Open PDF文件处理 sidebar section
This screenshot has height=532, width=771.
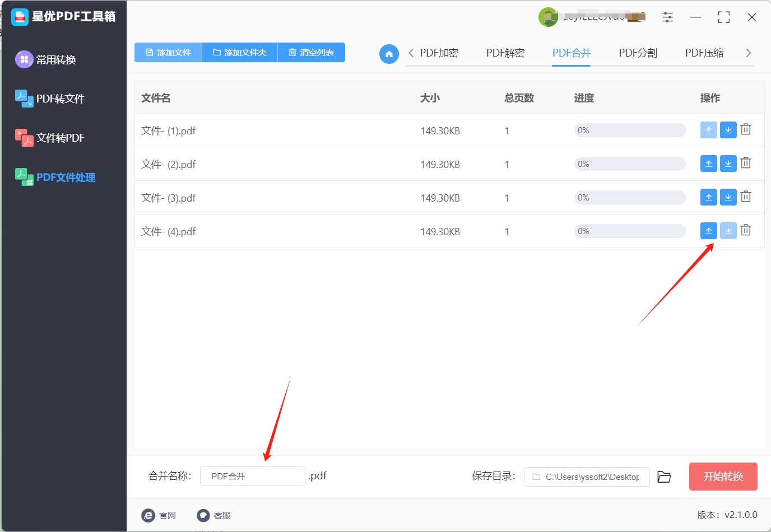pos(55,178)
